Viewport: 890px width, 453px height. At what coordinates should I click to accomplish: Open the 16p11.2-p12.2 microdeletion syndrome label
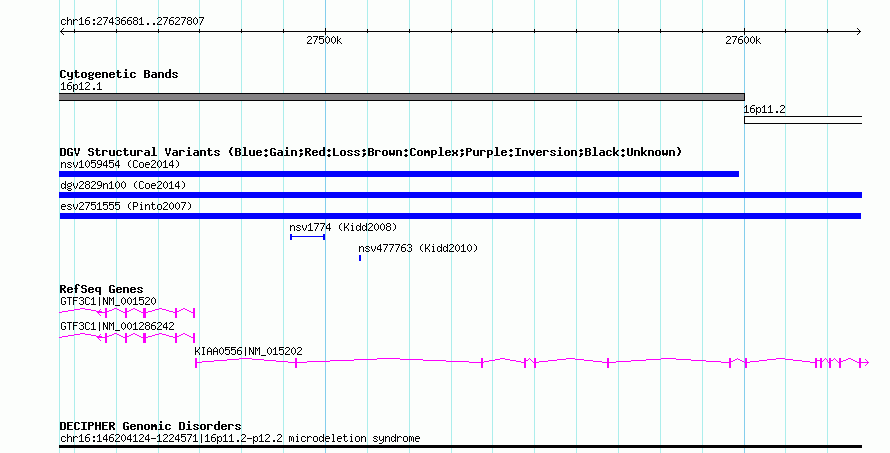[240, 439]
